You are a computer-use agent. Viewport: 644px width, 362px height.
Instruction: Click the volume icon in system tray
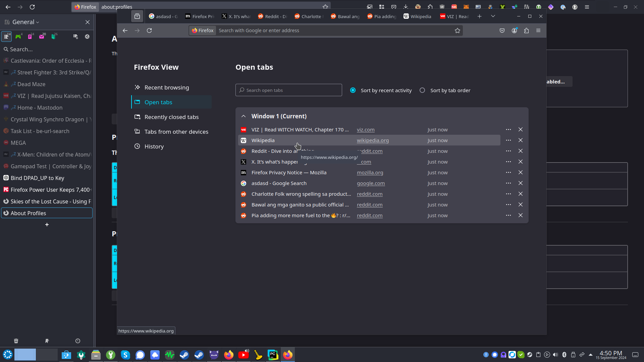(555, 355)
